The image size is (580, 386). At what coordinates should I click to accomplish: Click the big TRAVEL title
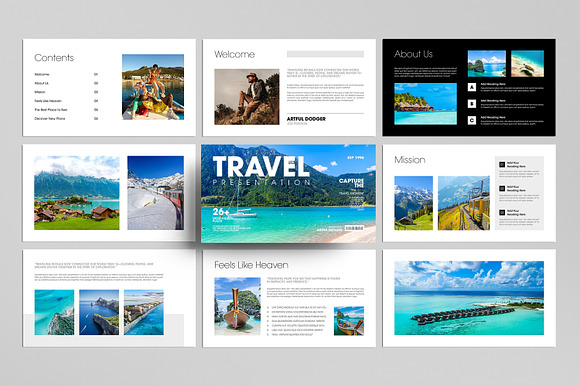260,167
